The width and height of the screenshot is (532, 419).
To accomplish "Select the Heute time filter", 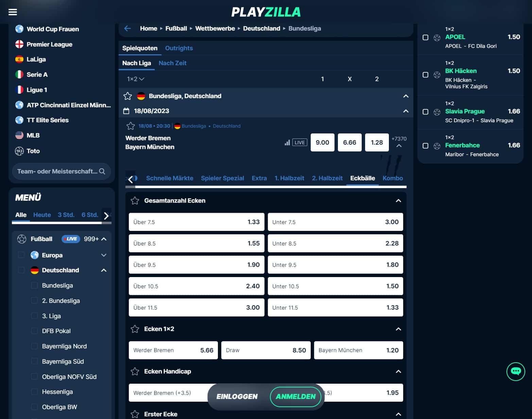I will (x=42, y=215).
